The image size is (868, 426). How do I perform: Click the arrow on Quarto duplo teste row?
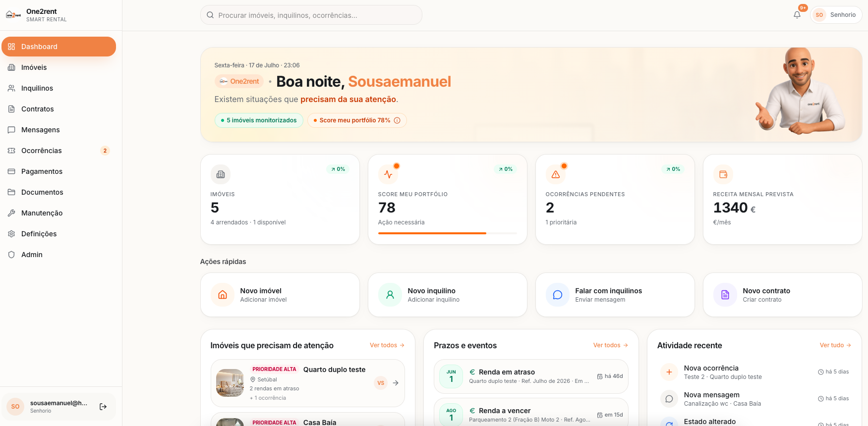click(396, 383)
